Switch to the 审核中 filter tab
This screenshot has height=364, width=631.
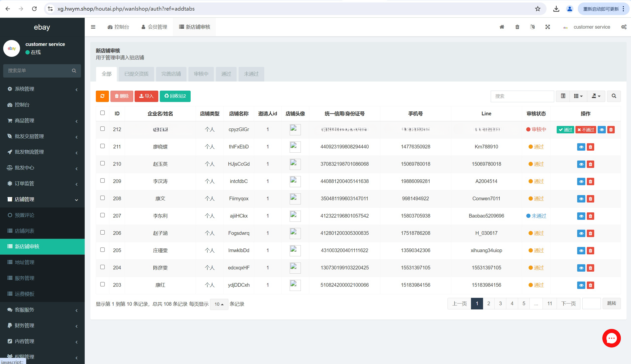point(201,74)
